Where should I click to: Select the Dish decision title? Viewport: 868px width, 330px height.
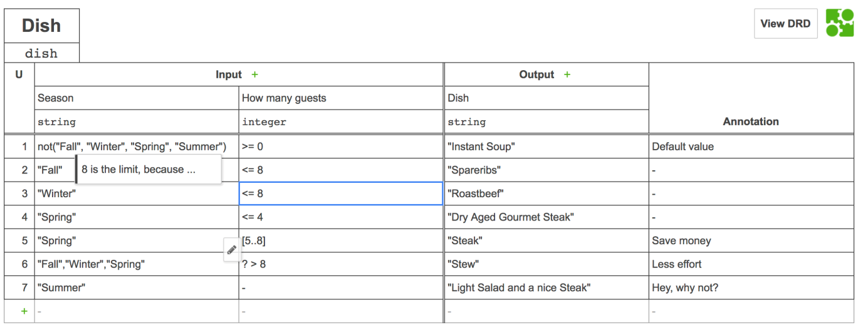tap(41, 26)
